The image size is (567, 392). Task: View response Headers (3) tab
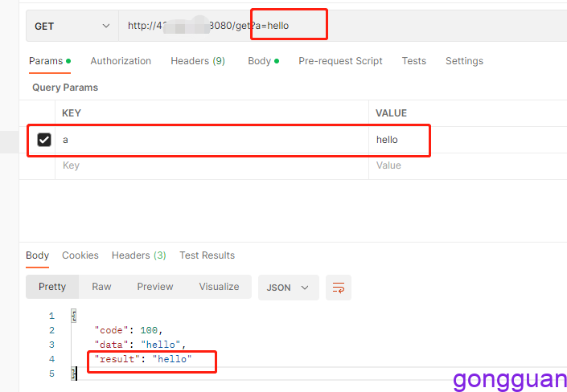(x=138, y=255)
